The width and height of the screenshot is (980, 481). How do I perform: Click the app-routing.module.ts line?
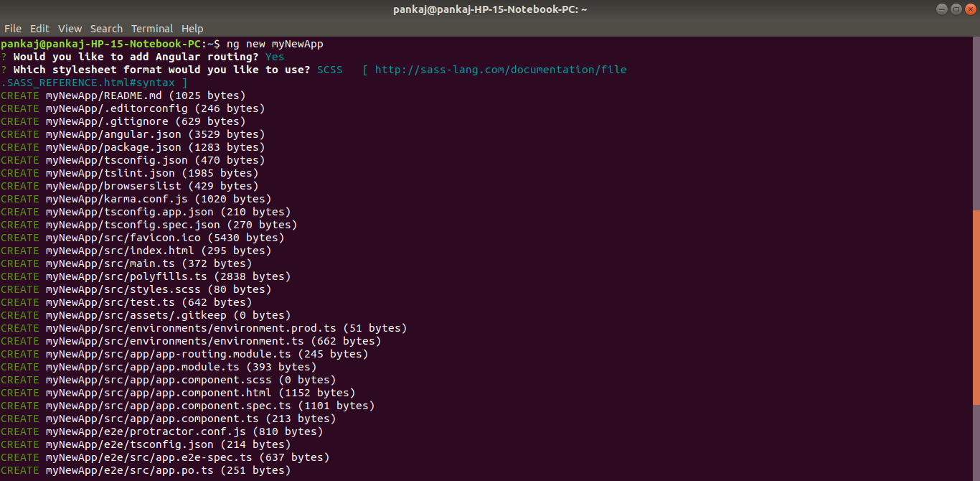click(184, 354)
